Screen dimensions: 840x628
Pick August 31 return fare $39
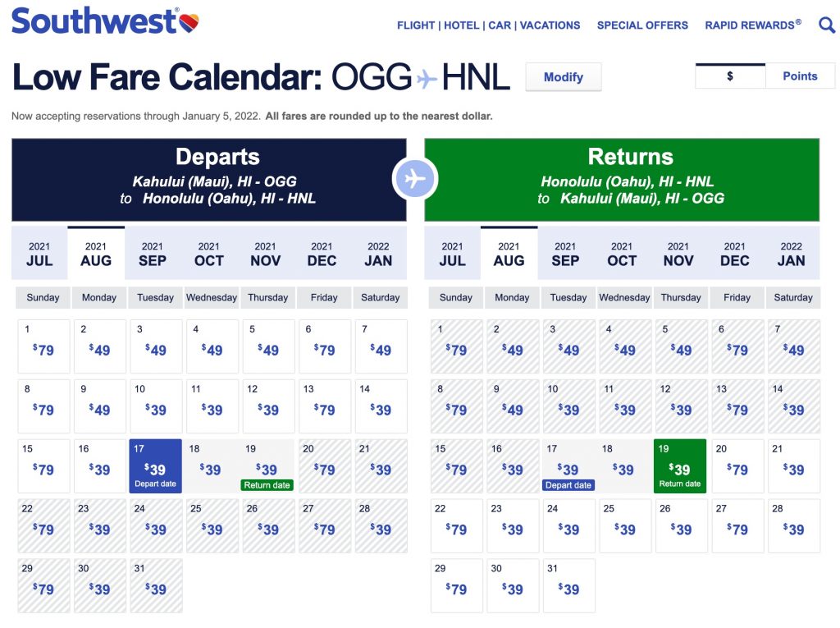568,585
